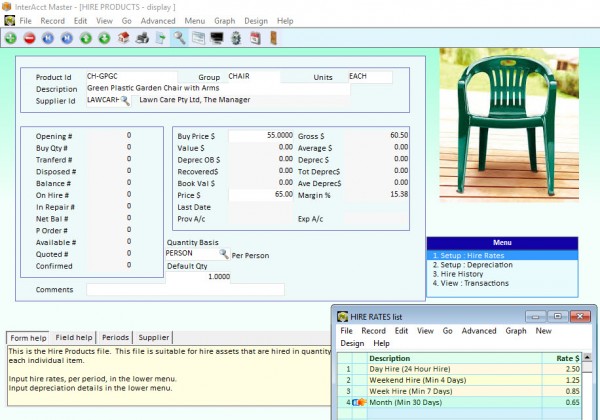Select Setup : Hire Rates menu entry
The image size is (600, 420).
coord(502,256)
